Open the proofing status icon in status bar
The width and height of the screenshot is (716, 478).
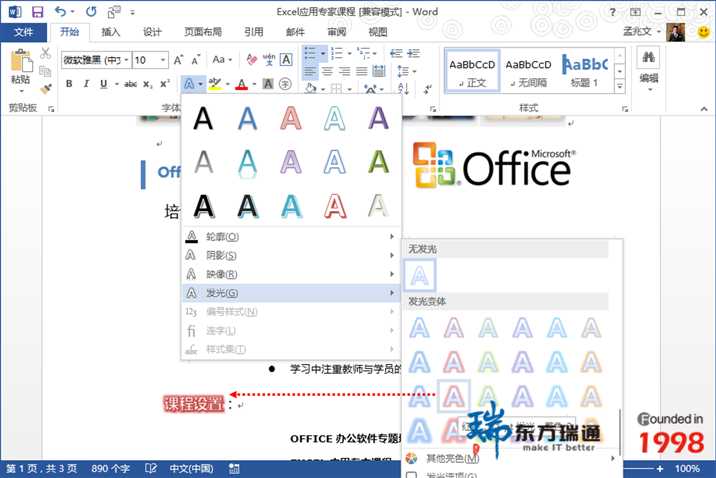click(x=151, y=468)
